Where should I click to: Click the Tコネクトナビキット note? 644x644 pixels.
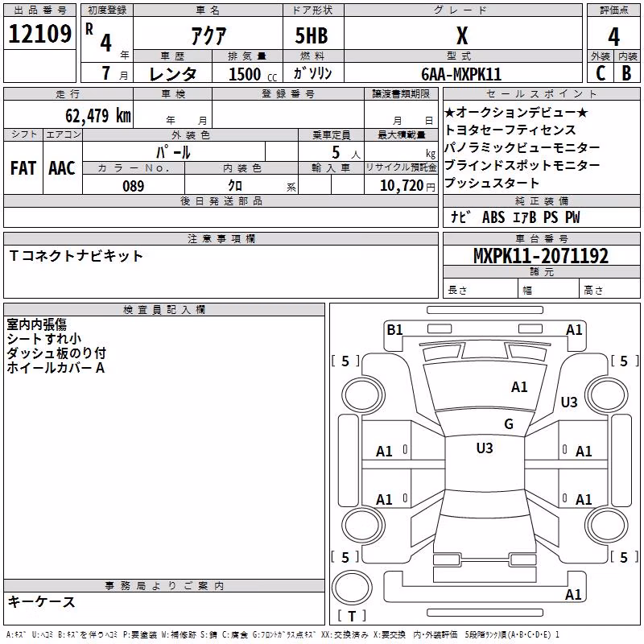coord(76,256)
